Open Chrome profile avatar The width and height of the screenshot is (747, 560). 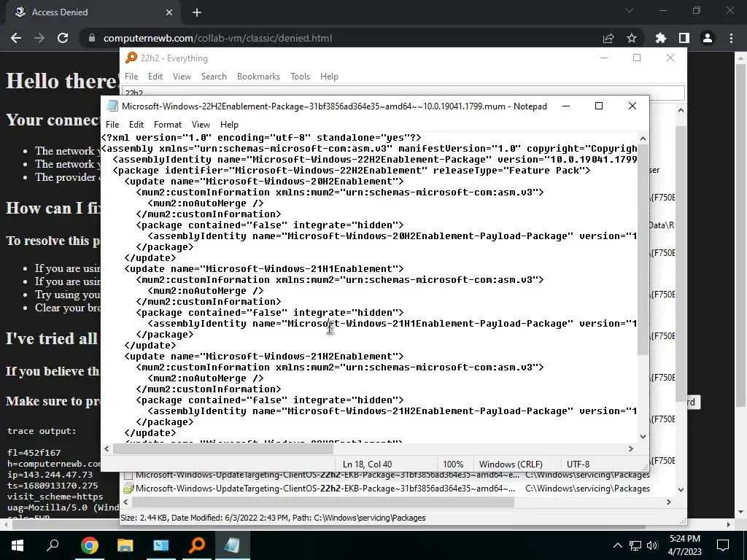[x=708, y=38]
